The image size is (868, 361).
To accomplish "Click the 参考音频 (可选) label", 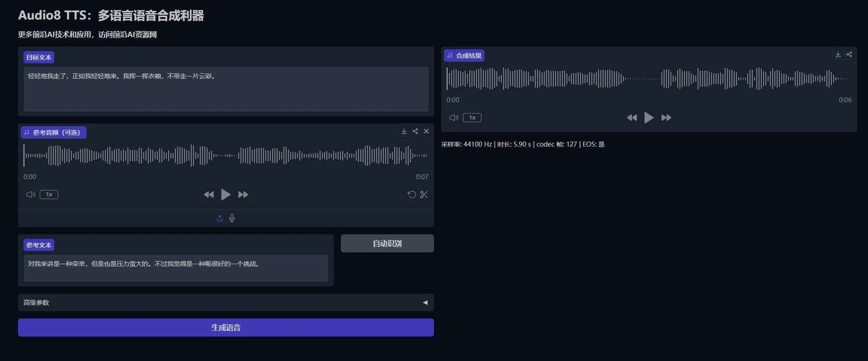I will pyautogui.click(x=53, y=133).
